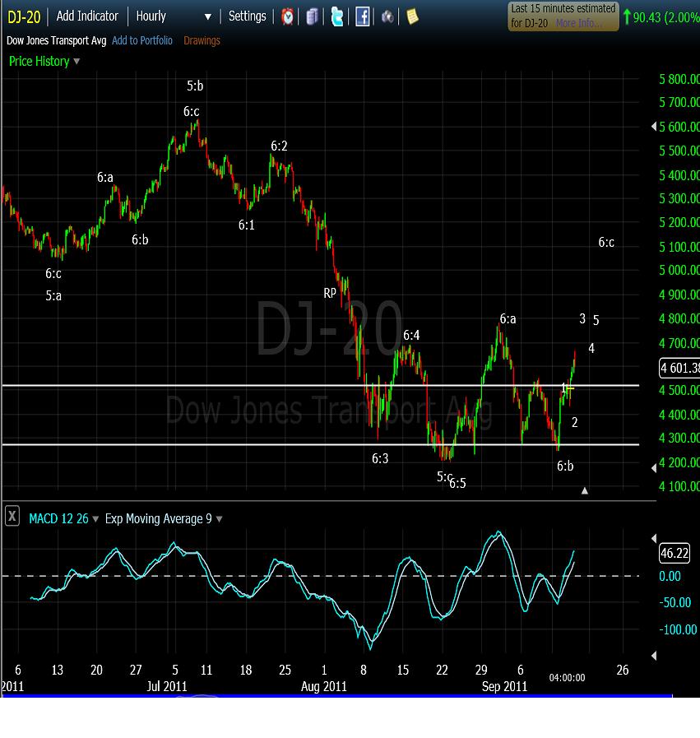Click the 6:5 wave annotation
The width and height of the screenshot is (700, 738).
tap(457, 484)
